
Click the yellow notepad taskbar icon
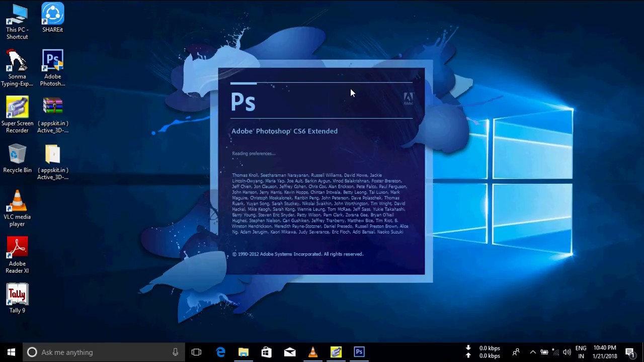[336, 352]
